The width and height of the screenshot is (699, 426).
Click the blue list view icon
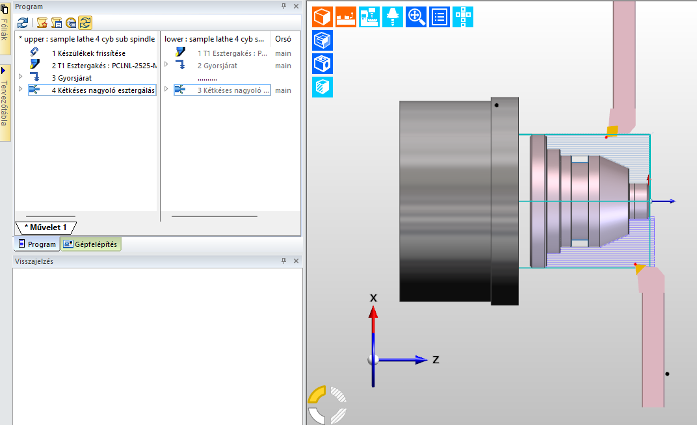[x=440, y=17]
